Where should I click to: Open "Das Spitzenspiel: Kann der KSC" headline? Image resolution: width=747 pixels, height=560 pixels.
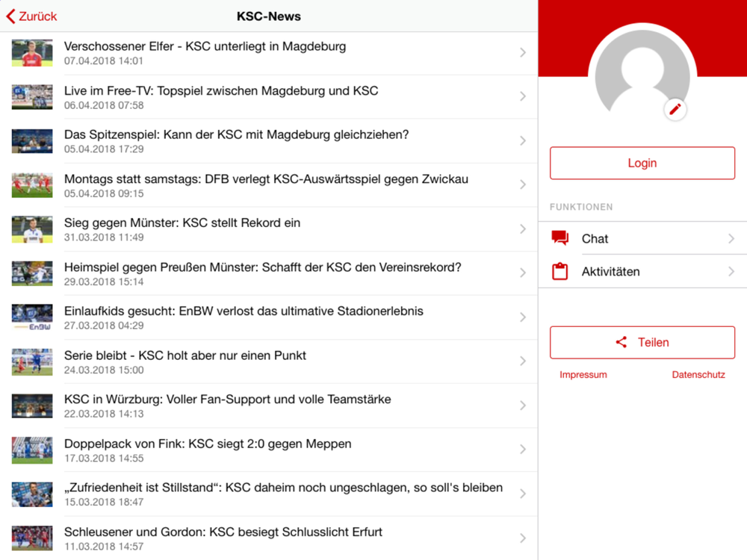[236, 134]
